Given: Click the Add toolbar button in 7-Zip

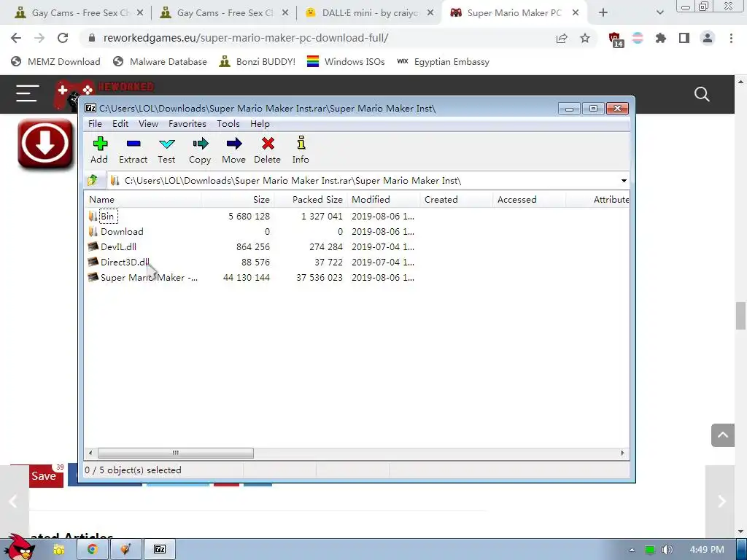Looking at the screenshot, I should pyautogui.click(x=99, y=150).
